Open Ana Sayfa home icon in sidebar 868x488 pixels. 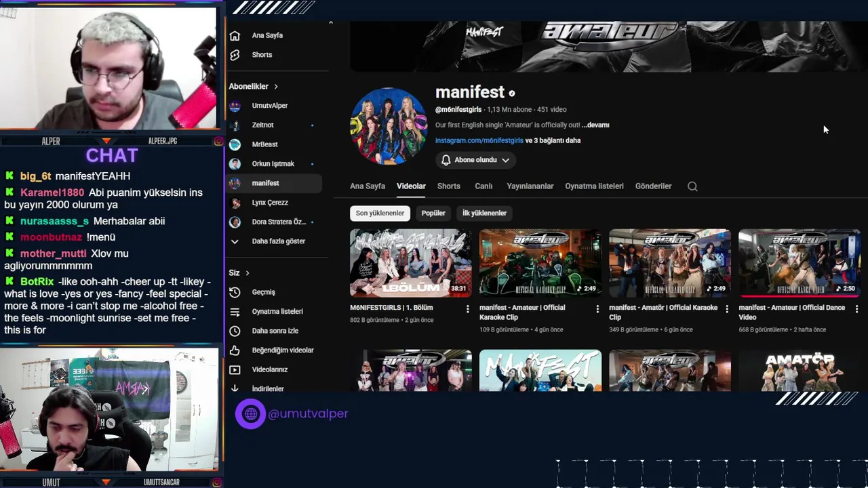(x=235, y=36)
